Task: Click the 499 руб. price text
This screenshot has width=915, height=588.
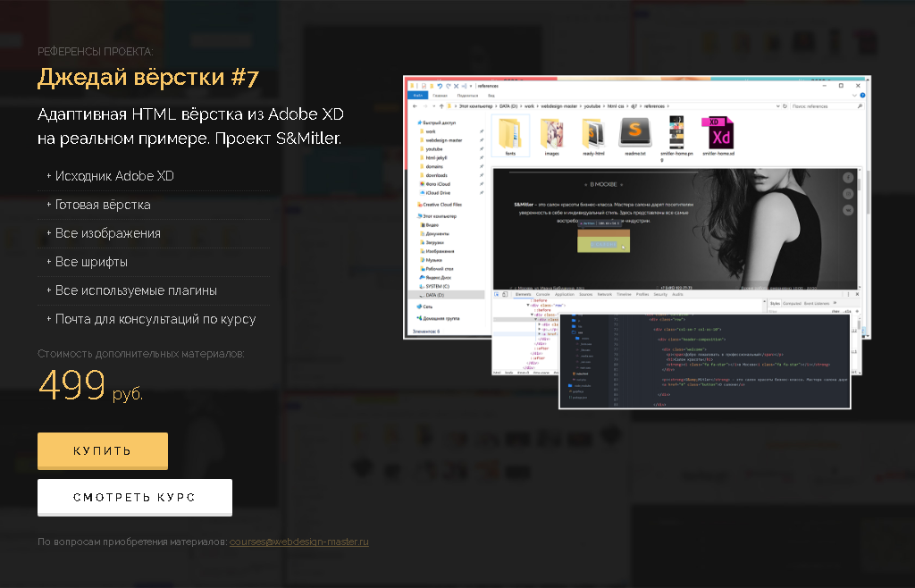Action: click(90, 385)
